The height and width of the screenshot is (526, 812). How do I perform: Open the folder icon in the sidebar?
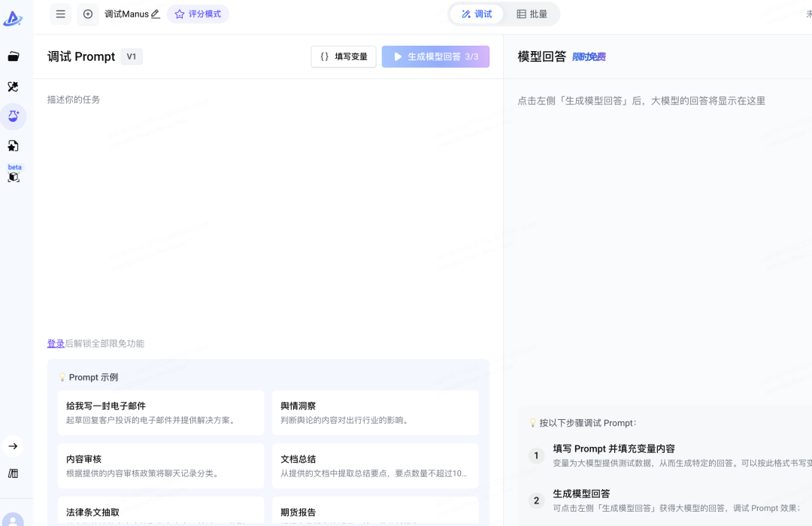[14, 56]
